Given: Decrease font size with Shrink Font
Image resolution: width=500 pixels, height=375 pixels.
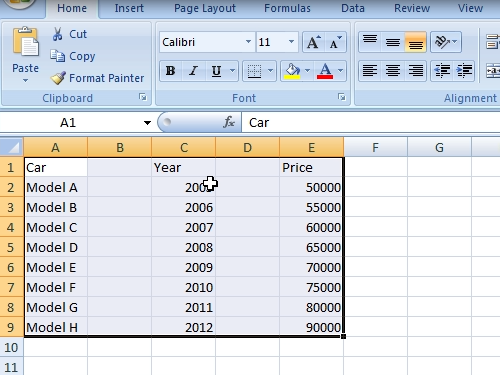Looking at the screenshot, I should [335, 42].
